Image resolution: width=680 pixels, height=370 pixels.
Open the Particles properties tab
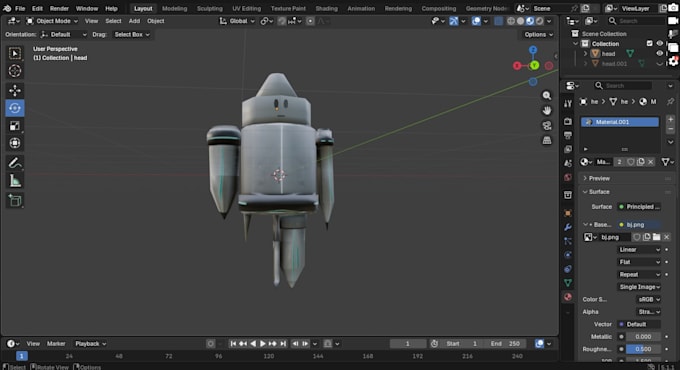click(568, 241)
